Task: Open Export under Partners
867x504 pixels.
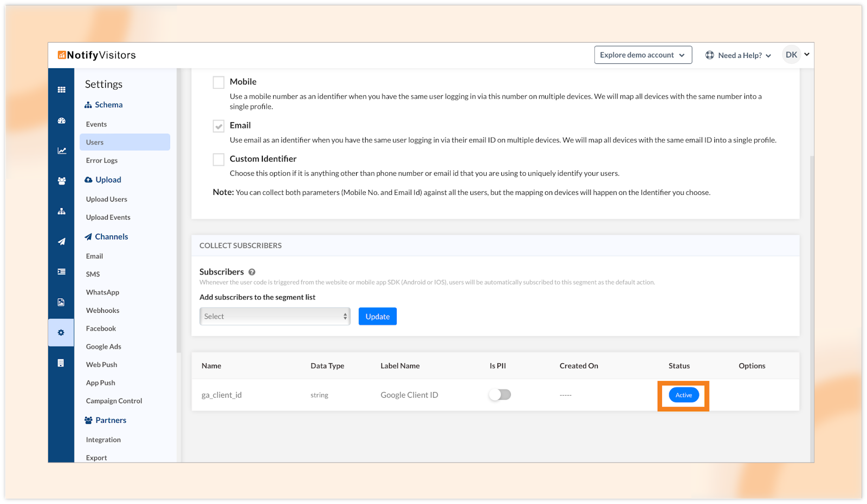Action: [x=96, y=458]
